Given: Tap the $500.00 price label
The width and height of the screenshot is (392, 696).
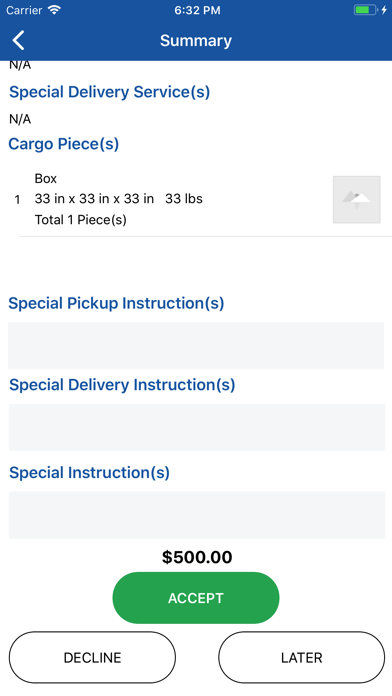Looking at the screenshot, I should pos(197,557).
